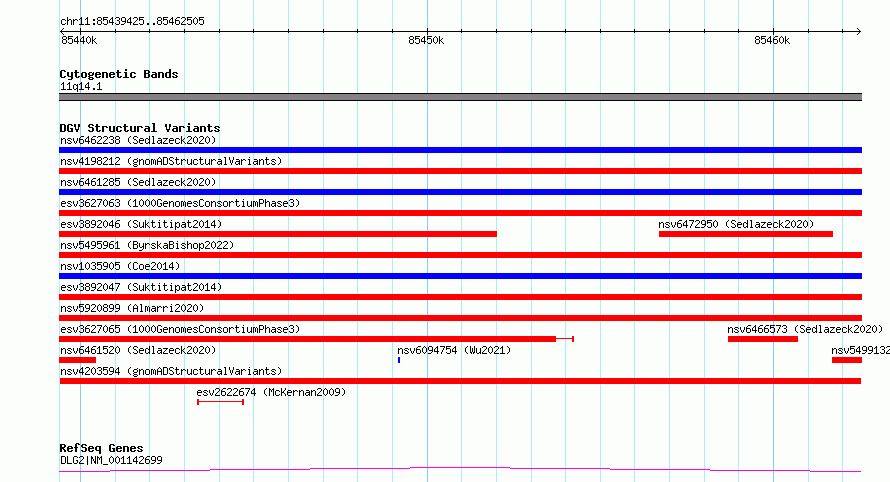Open nsv6466573 (Sedlazeck2020) label
The width and height of the screenshot is (890, 482).
805,329
